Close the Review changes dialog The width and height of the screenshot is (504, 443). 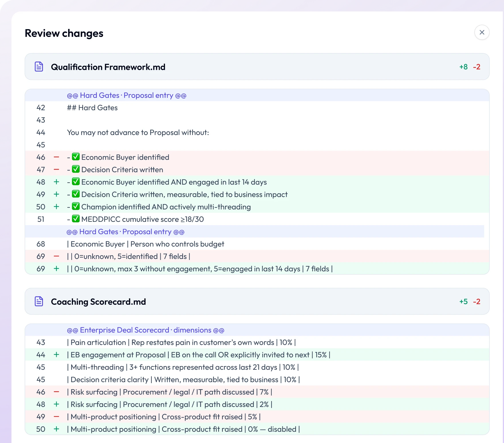click(x=482, y=32)
